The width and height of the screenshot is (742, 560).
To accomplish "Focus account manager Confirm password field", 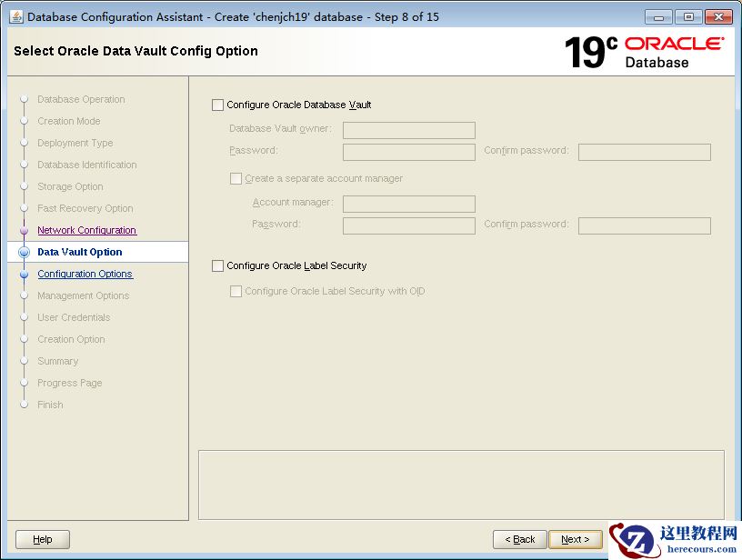I will [645, 225].
